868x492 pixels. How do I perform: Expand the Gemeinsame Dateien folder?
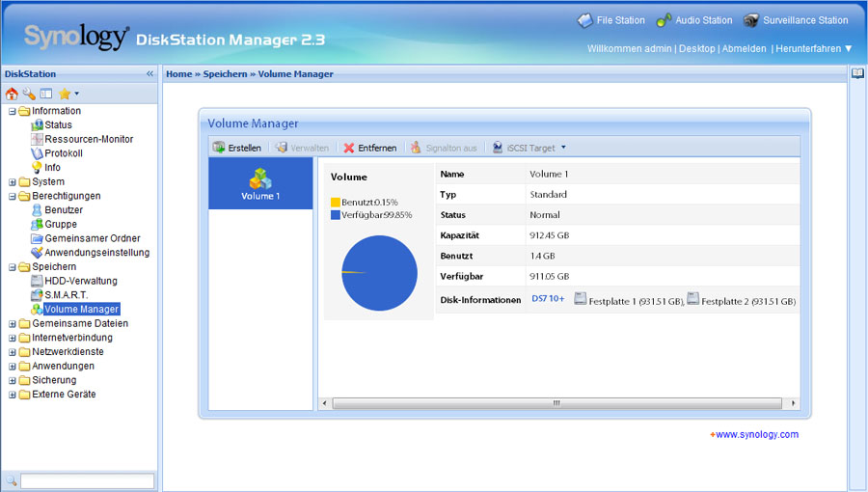13,324
